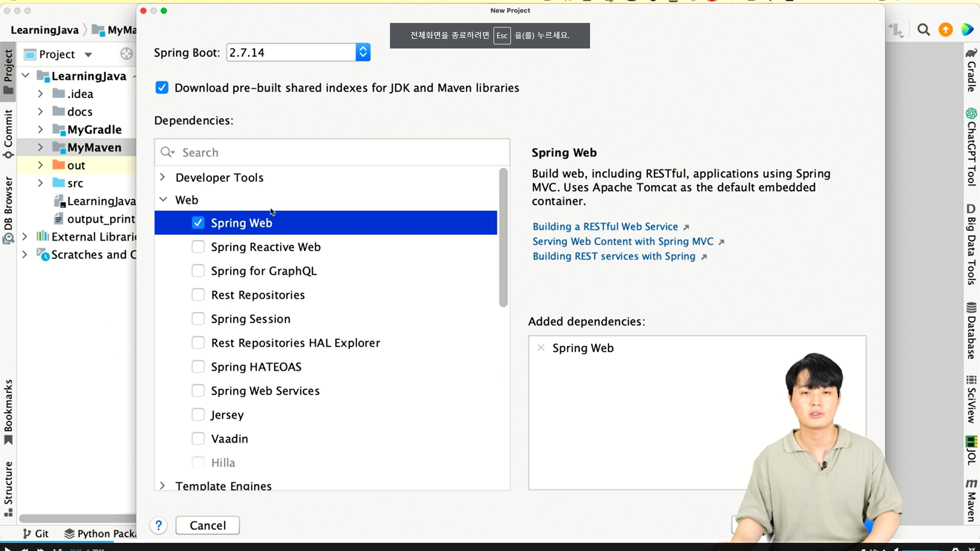This screenshot has width=980, height=551.
Task: Select the docs folder in project tree
Action: coord(80,112)
